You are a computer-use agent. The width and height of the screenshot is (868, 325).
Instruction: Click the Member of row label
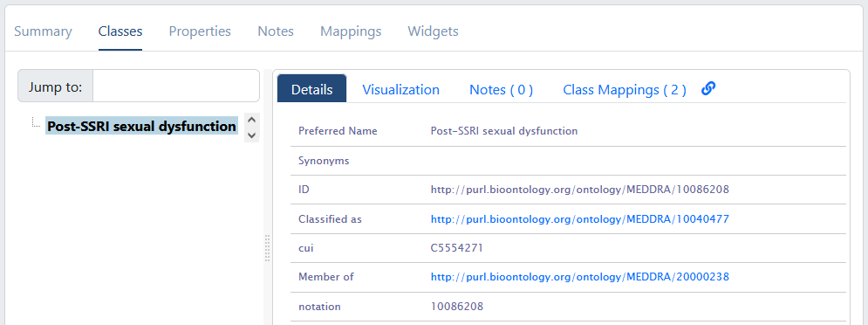pos(326,276)
